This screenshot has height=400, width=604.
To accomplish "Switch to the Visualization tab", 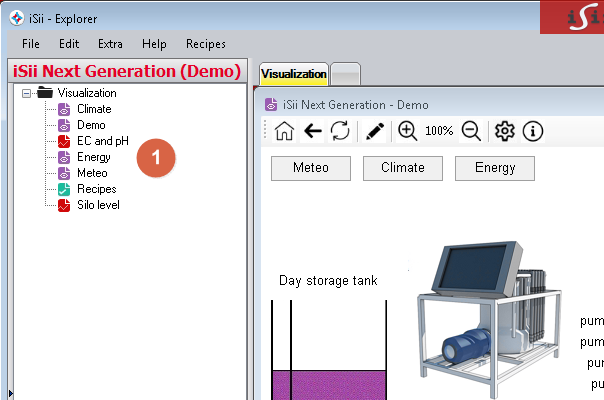I will coord(294,74).
